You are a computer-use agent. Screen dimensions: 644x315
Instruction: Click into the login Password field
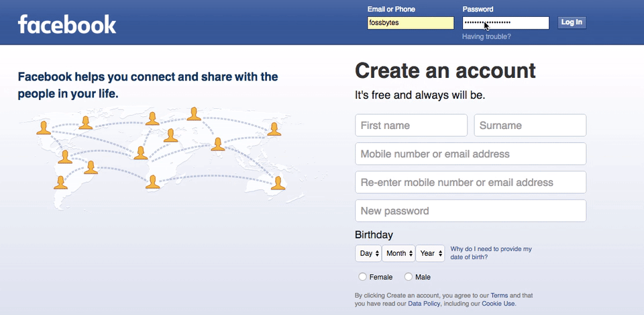[506, 23]
